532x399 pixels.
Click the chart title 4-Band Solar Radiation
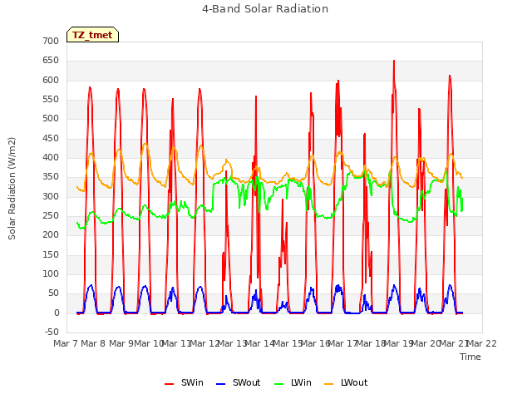(265, 9)
